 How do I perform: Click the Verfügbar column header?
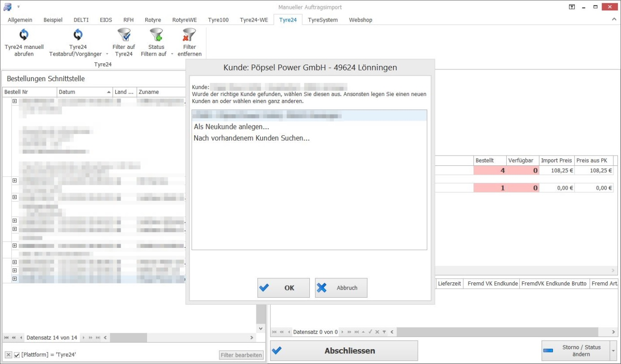522,160
